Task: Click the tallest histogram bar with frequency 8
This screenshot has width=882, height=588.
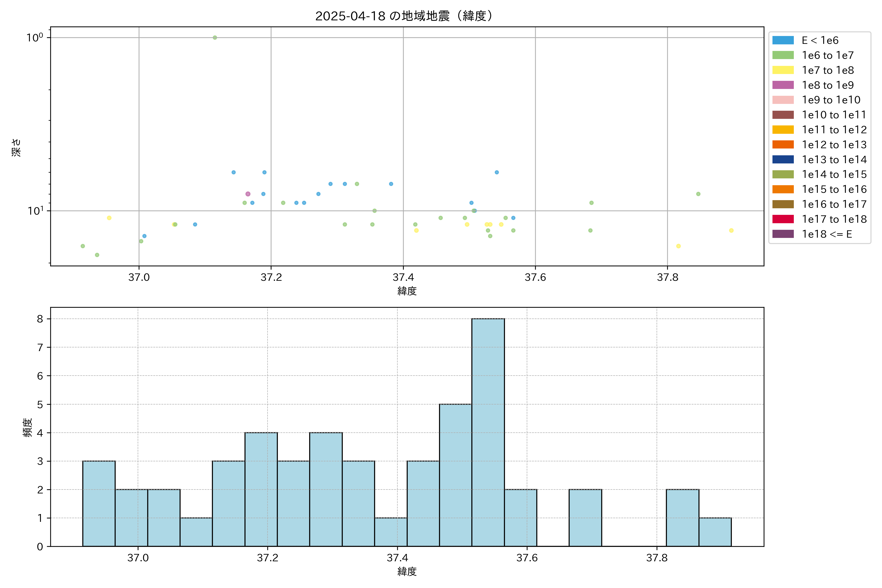Action: coord(488,432)
